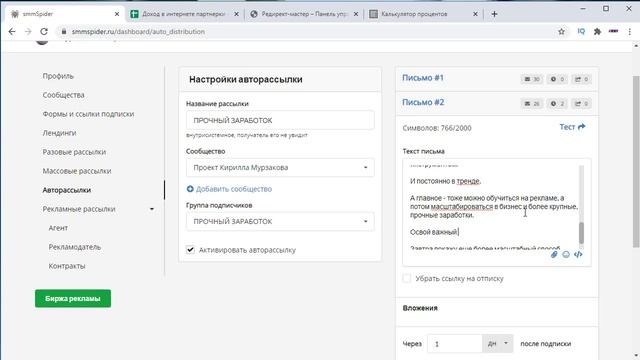Expand Письмо #1
Viewport: 640px width, 360px height.
pyautogui.click(x=423, y=78)
